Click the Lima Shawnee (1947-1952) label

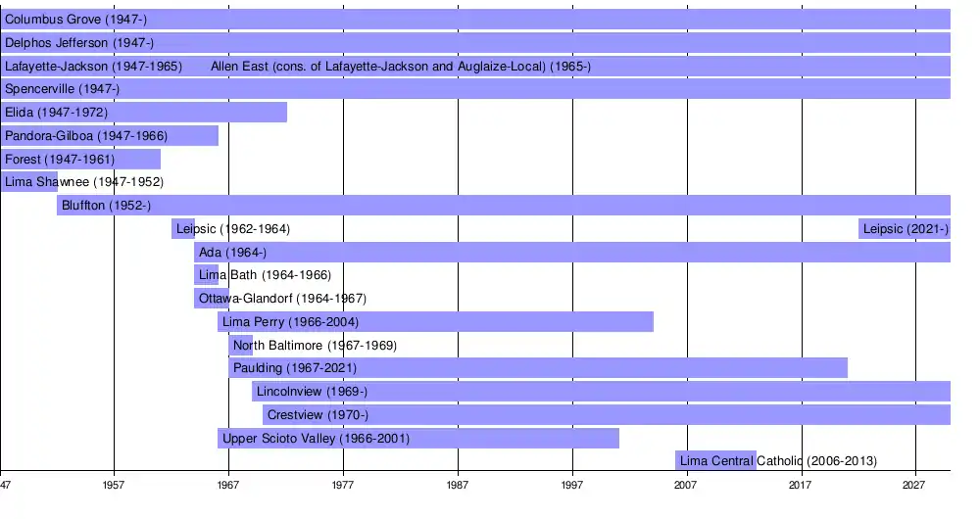click(83, 182)
